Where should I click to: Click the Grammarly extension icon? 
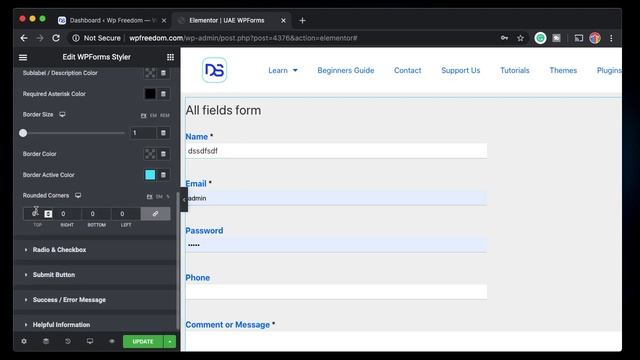click(540, 38)
